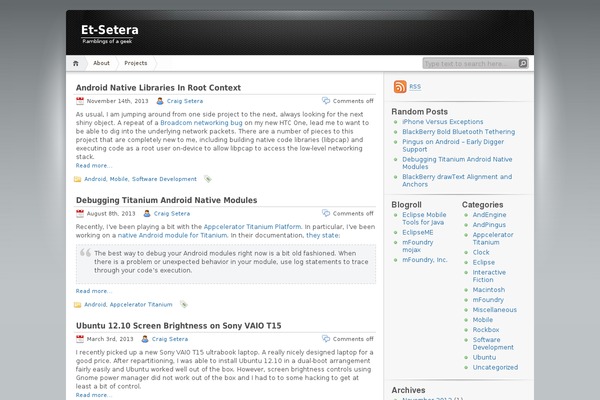Open Ubuntu sidebar category
This screenshot has width=600, height=400.
tap(484, 357)
